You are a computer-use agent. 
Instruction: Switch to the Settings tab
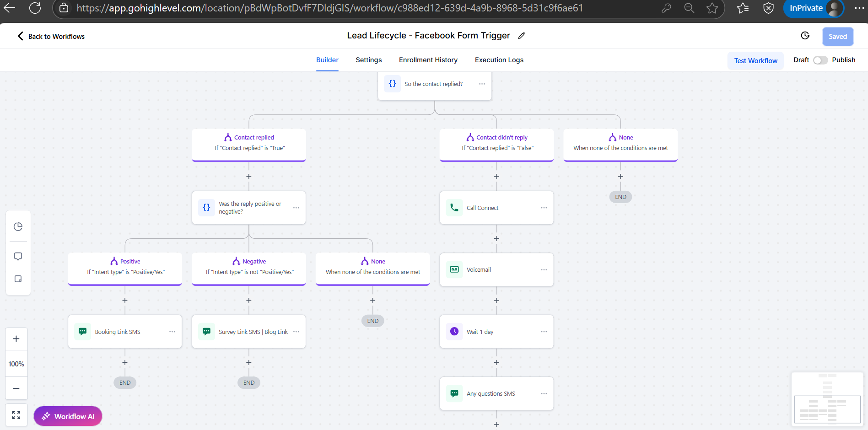(x=369, y=60)
